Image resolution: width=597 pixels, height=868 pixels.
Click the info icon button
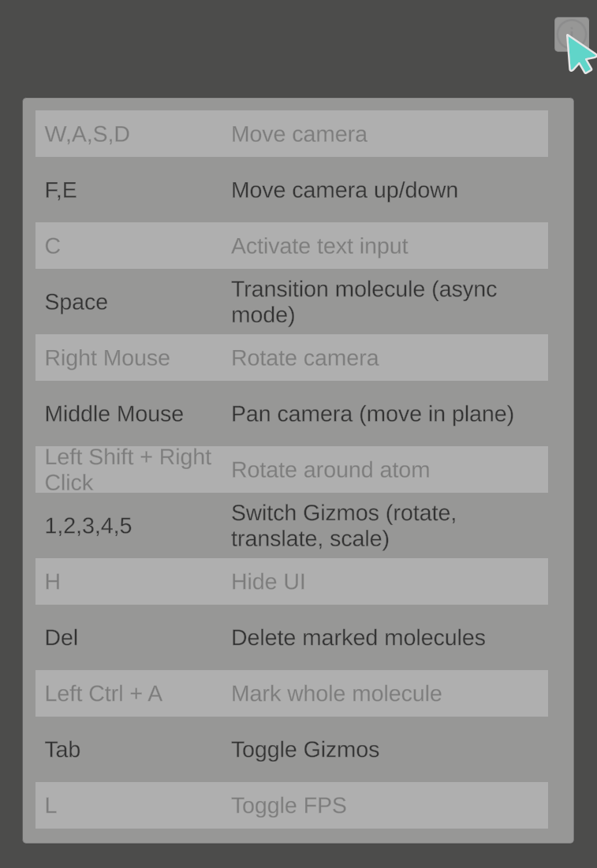pos(571,35)
